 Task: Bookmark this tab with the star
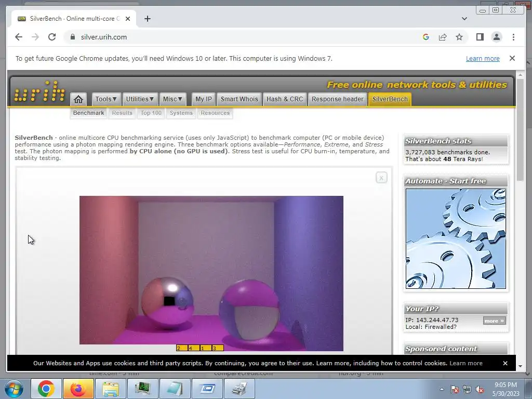[x=459, y=37]
